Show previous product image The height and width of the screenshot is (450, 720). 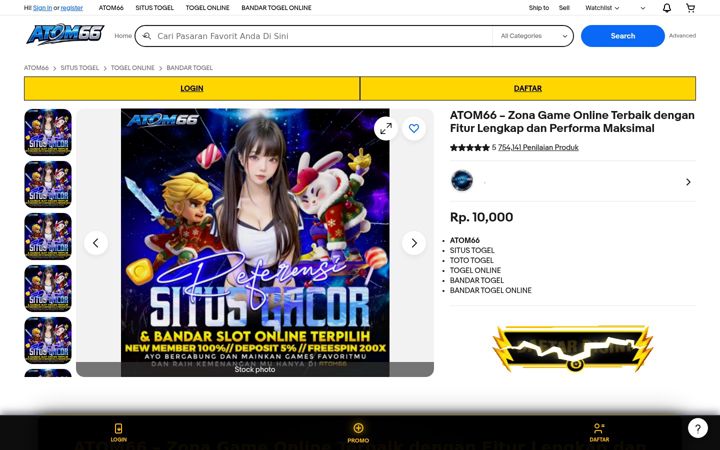coord(96,243)
